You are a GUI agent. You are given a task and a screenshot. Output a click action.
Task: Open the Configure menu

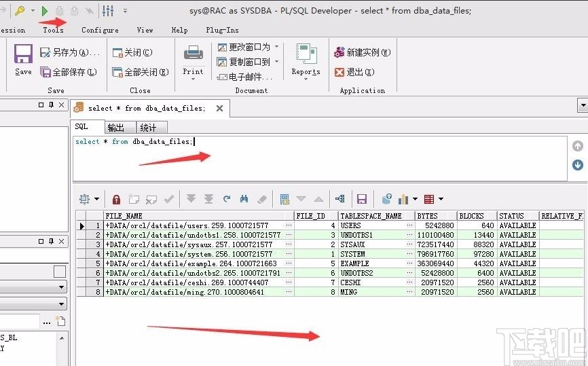(x=100, y=30)
